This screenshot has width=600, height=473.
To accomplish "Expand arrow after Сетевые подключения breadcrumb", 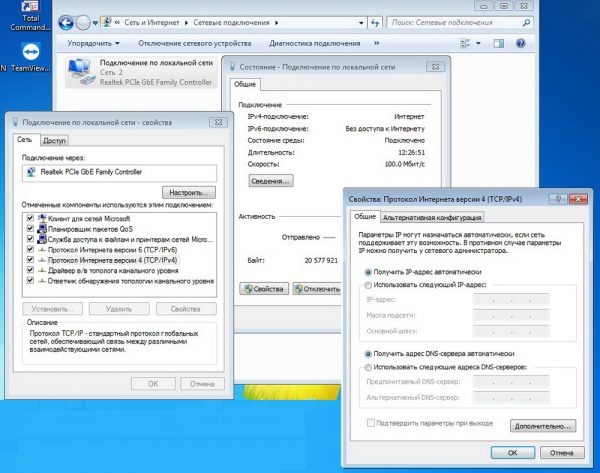I will [x=276, y=23].
